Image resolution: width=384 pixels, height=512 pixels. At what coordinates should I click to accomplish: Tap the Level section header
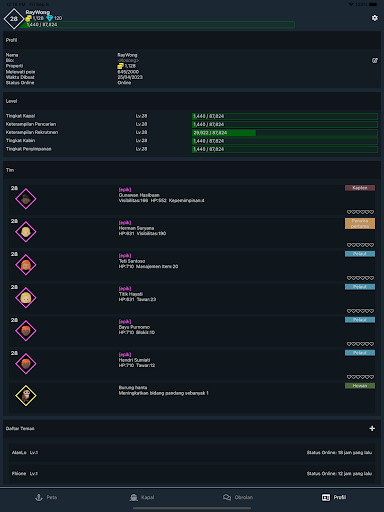click(x=11, y=101)
